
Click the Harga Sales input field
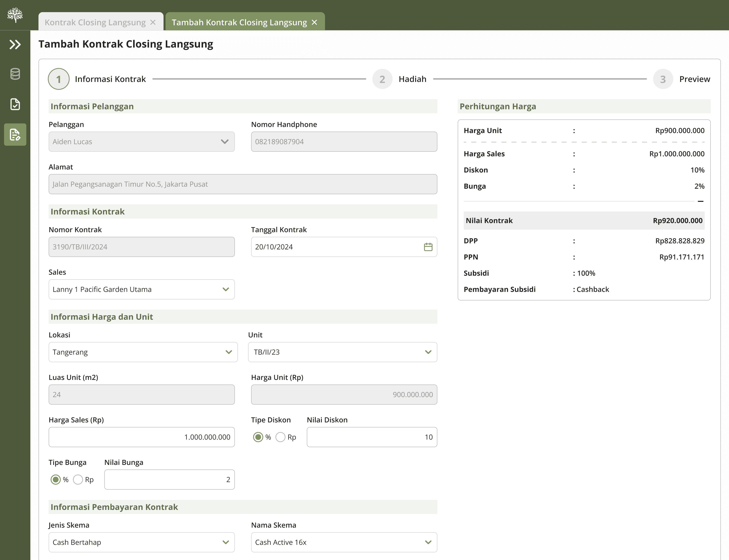[x=142, y=437]
